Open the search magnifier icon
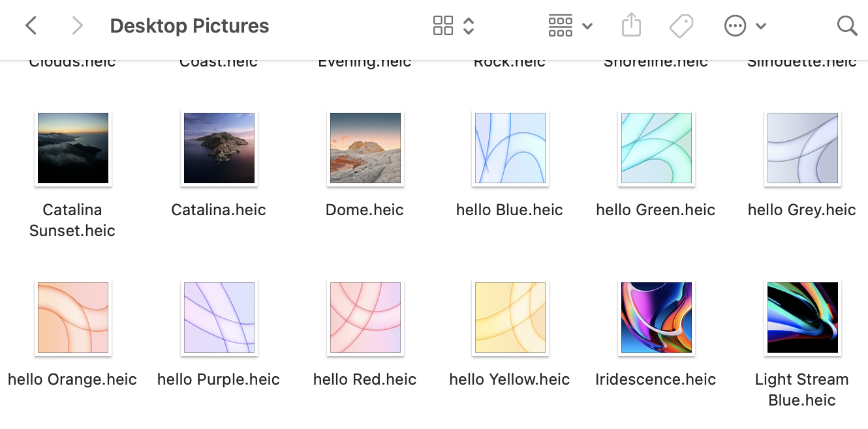868x429 pixels. [846, 26]
